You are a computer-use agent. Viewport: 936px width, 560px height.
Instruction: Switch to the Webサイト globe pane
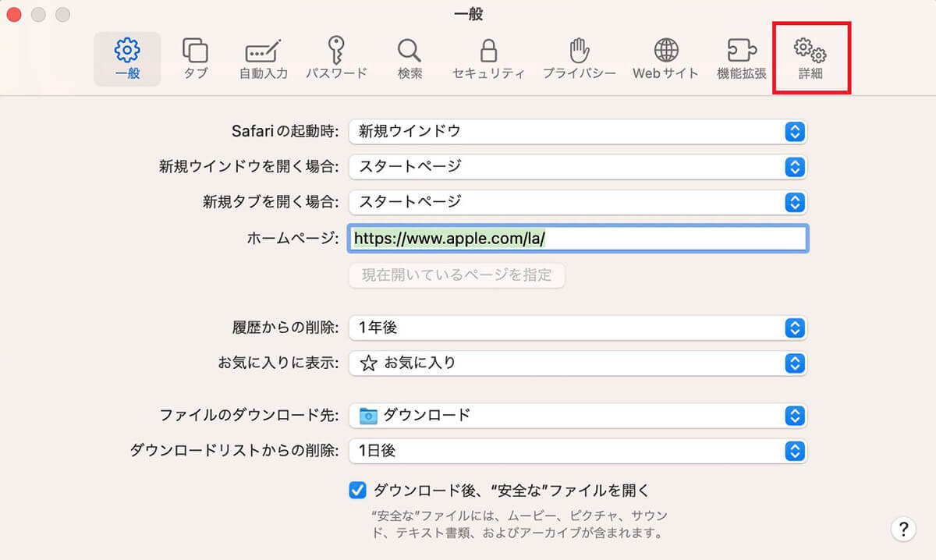[665, 59]
